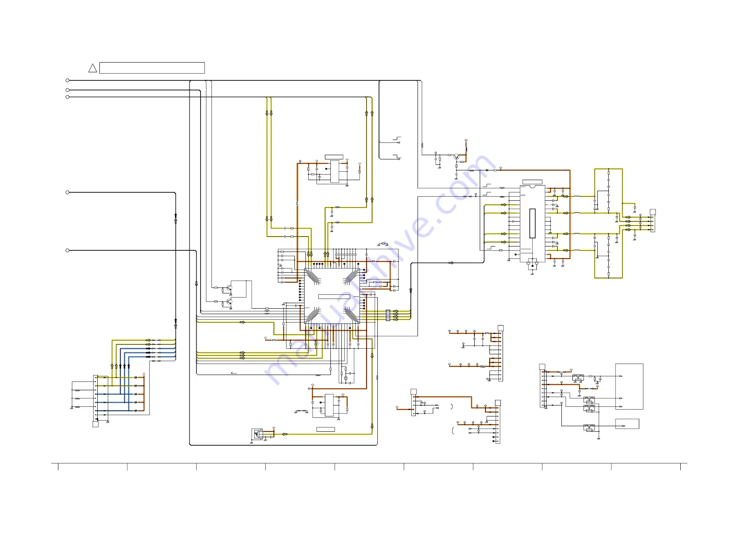
Task: Select the tall multi-pin IC on the right
Action: (532, 224)
